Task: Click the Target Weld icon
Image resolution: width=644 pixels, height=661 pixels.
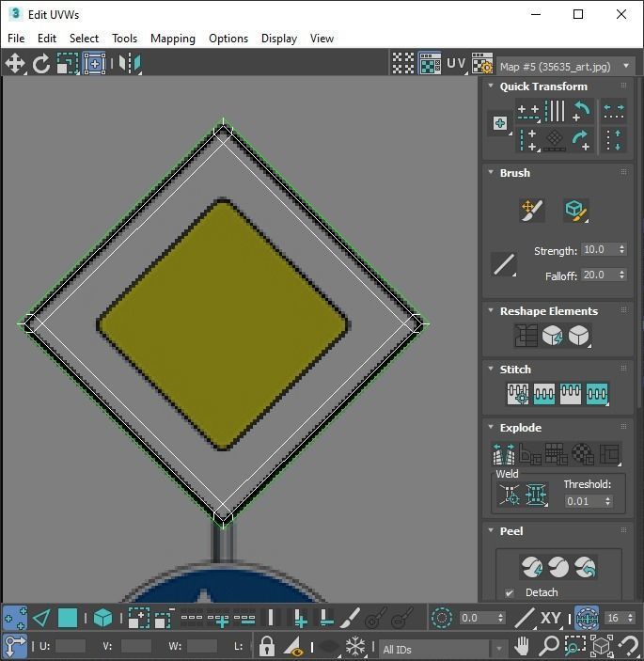Action: point(510,495)
